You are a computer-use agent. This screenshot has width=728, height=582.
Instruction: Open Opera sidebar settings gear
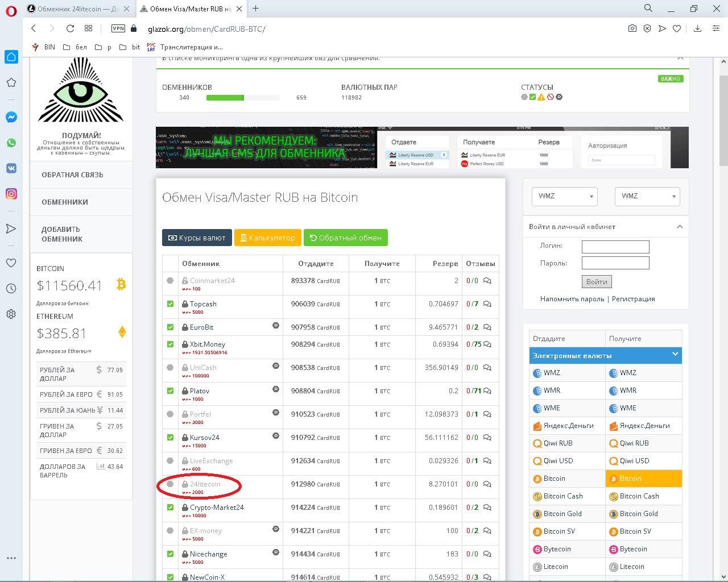click(11, 314)
